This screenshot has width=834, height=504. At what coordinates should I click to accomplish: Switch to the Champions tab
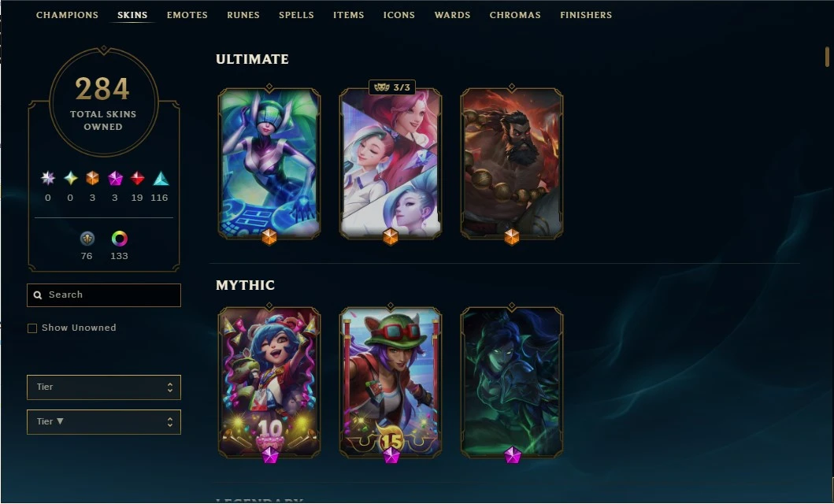(67, 15)
